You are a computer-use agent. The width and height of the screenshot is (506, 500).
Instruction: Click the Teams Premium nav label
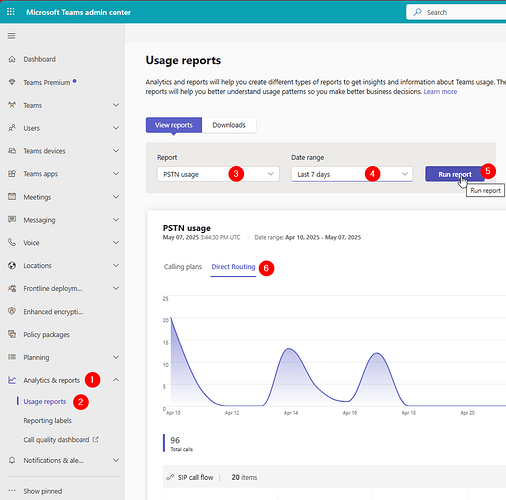click(x=47, y=82)
